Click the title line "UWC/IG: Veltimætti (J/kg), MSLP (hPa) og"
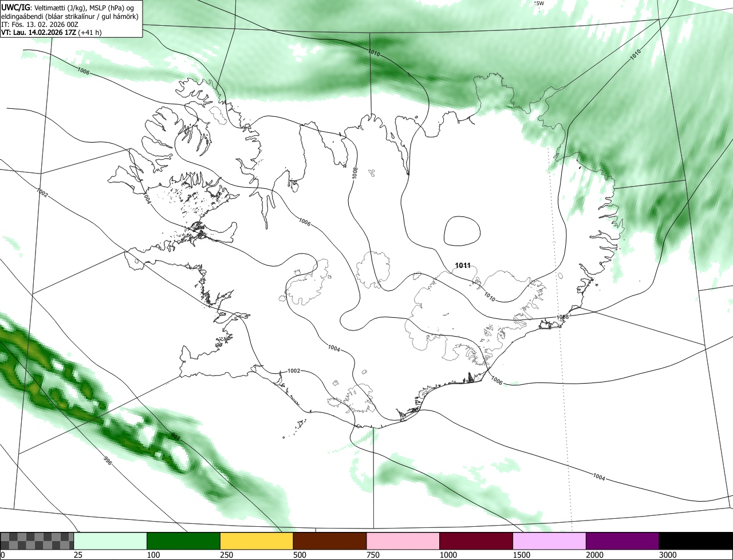Screen dimensions: 733x560 coord(68,7)
